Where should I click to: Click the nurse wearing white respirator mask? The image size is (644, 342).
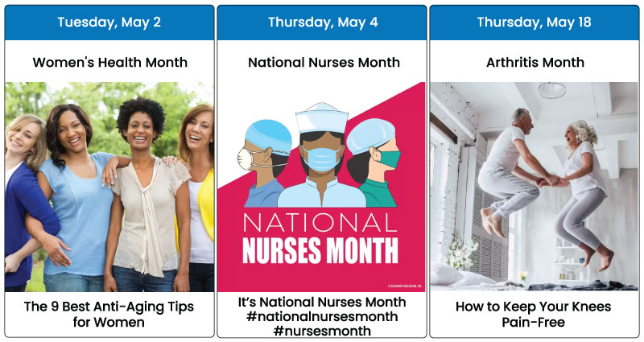click(x=264, y=163)
